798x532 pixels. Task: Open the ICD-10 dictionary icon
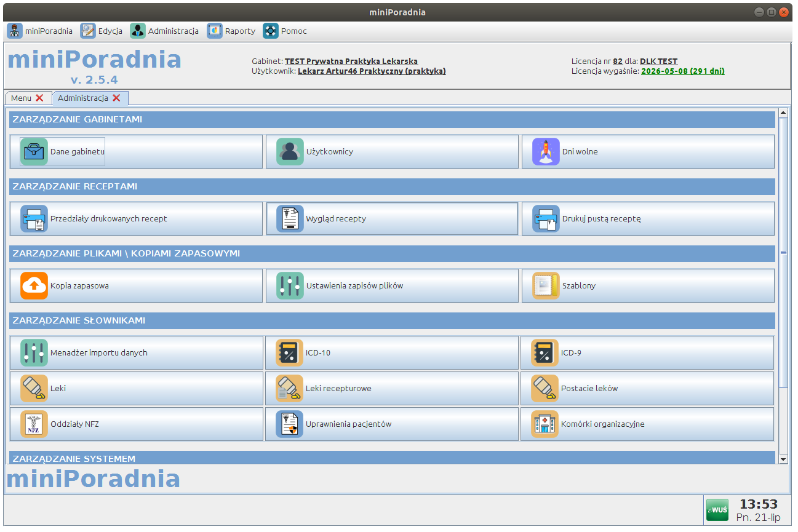[x=289, y=352]
